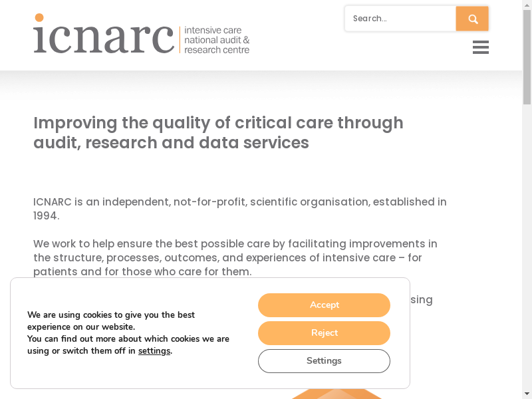532x399 pixels.
Task: Accept cookies on the banner
Action: [x=324, y=305]
